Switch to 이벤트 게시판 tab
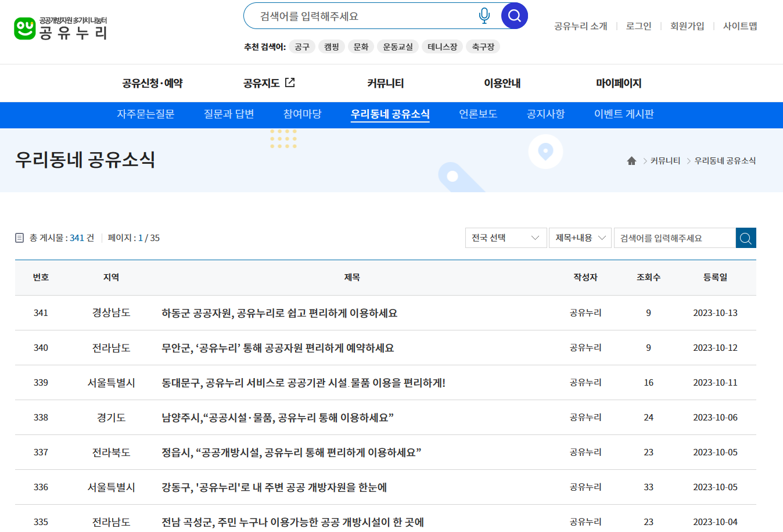This screenshot has width=783, height=532. point(624,114)
